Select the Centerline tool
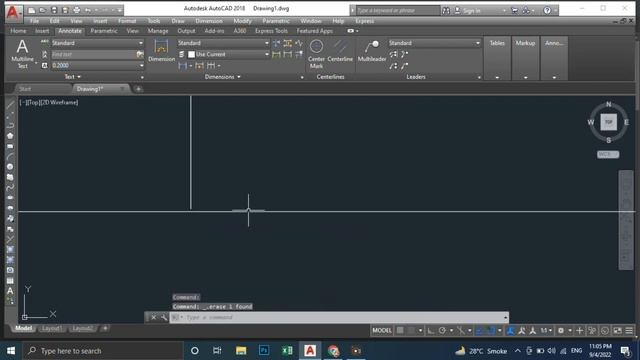The width and height of the screenshot is (640, 360). [x=340, y=51]
